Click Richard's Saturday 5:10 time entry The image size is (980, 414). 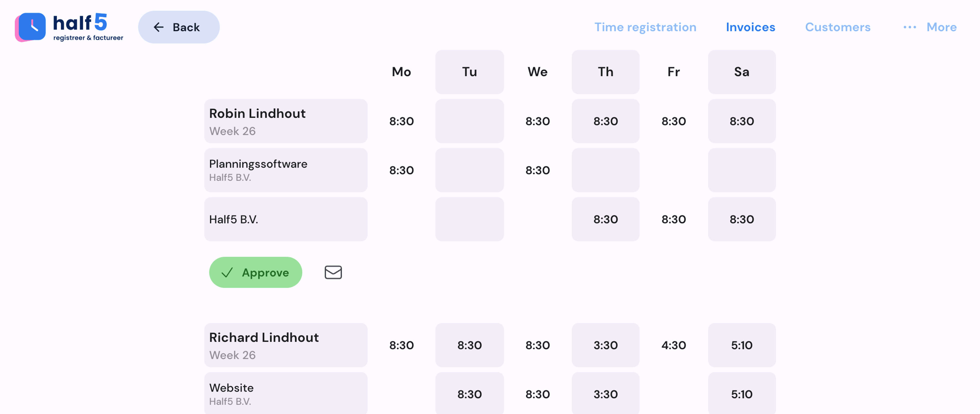click(x=741, y=345)
